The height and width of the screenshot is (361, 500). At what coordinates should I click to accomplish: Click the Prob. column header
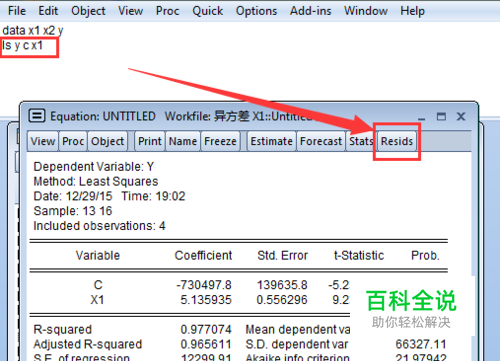pyautogui.click(x=425, y=256)
